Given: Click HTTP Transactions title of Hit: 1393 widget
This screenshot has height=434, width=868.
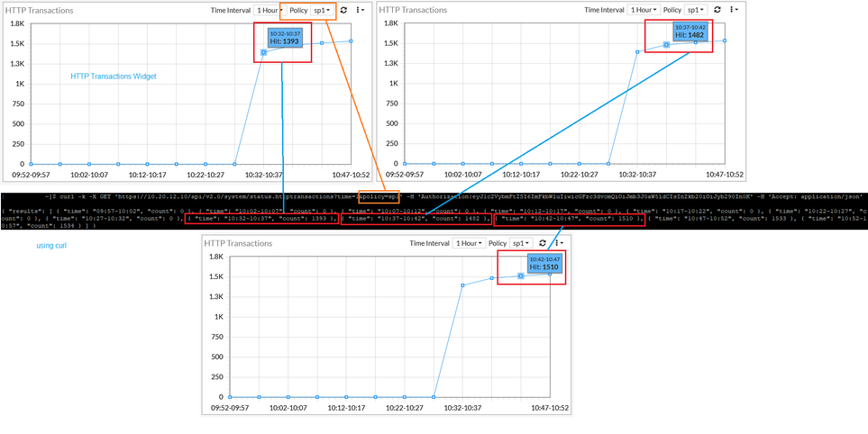Looking at the screenshot, I should (x=40, y=11).
